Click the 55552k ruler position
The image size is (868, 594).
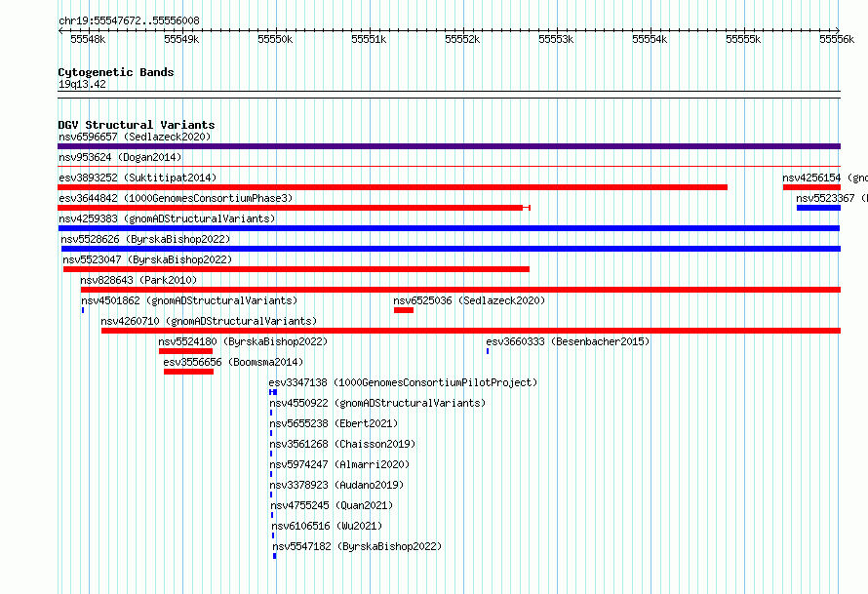tap(462, 39)
